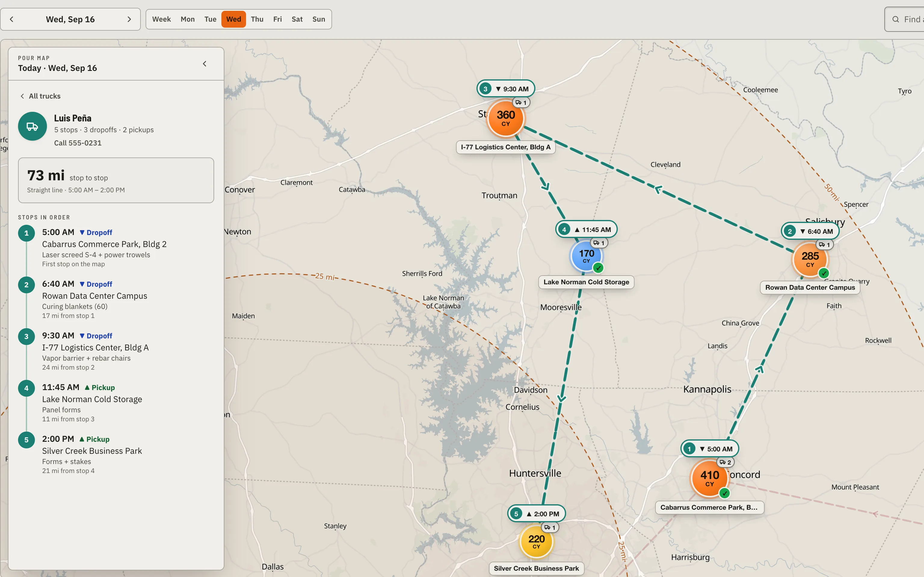
Task: Open the stop 5 2:00 PM map badge
Action: click(537, 514)
